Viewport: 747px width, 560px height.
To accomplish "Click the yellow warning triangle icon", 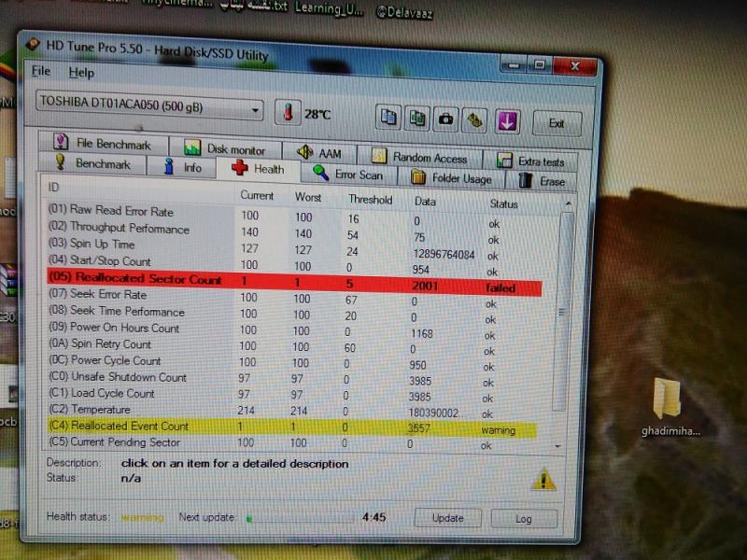I will 543,480.
